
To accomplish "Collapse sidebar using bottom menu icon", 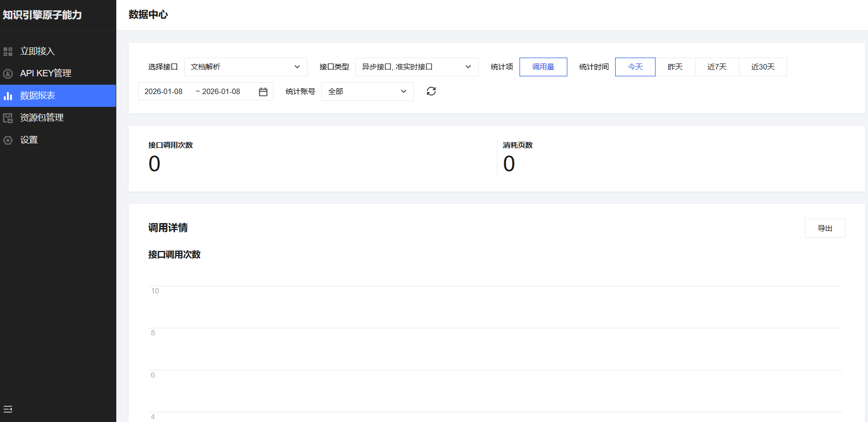I will (x=8, y=409).
